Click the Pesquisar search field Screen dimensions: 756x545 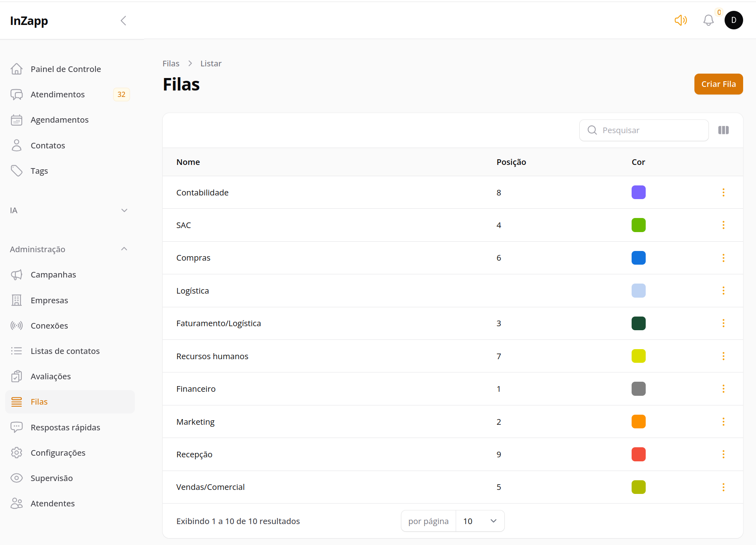643,130
